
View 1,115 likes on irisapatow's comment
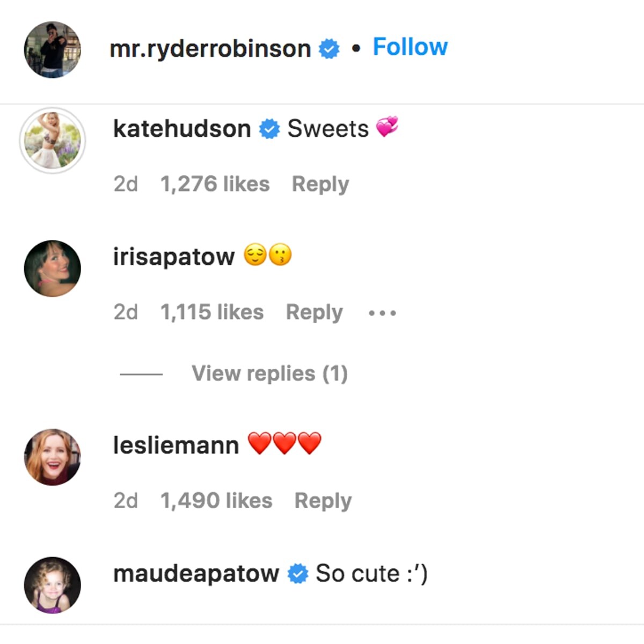click(212, 312)
